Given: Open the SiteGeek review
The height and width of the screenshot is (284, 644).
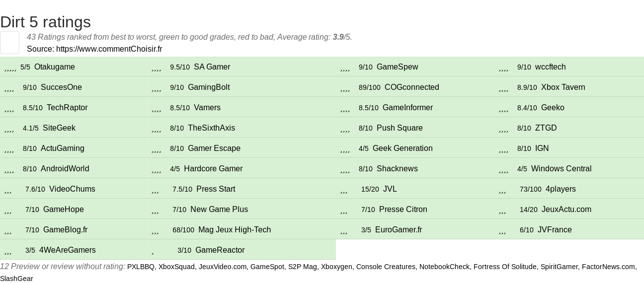Looking at the screenshot, I should 59,128.
